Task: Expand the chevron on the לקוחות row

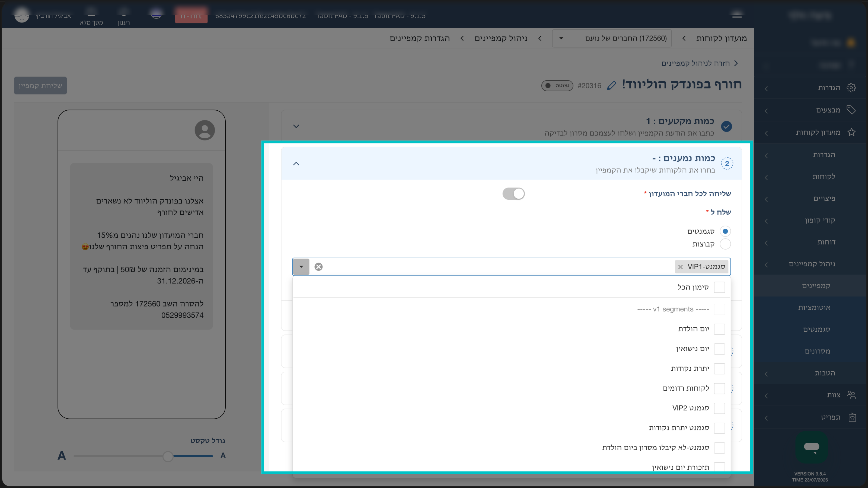Action: 766,177
